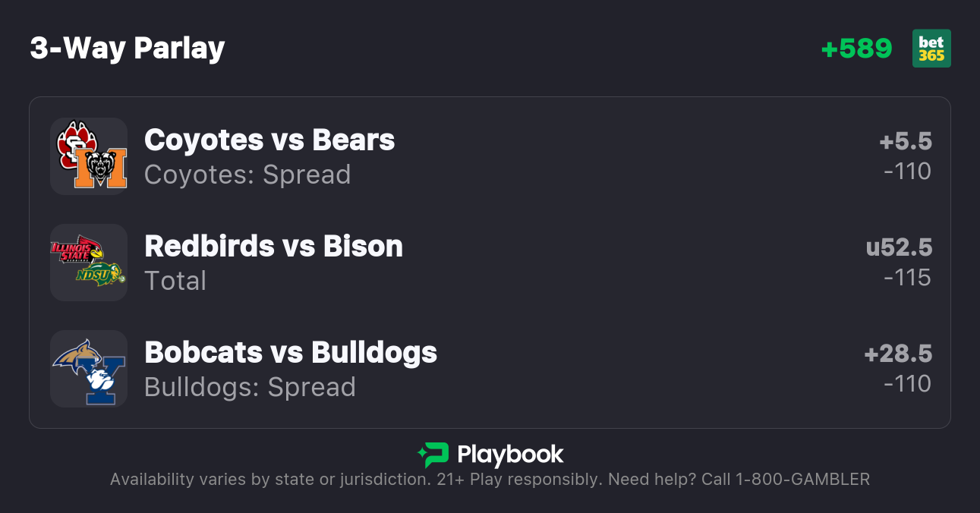Select the -115 odds for the total
Viewport: 980px width, 513px height.
pyautogui.click(x=907, y=278)
